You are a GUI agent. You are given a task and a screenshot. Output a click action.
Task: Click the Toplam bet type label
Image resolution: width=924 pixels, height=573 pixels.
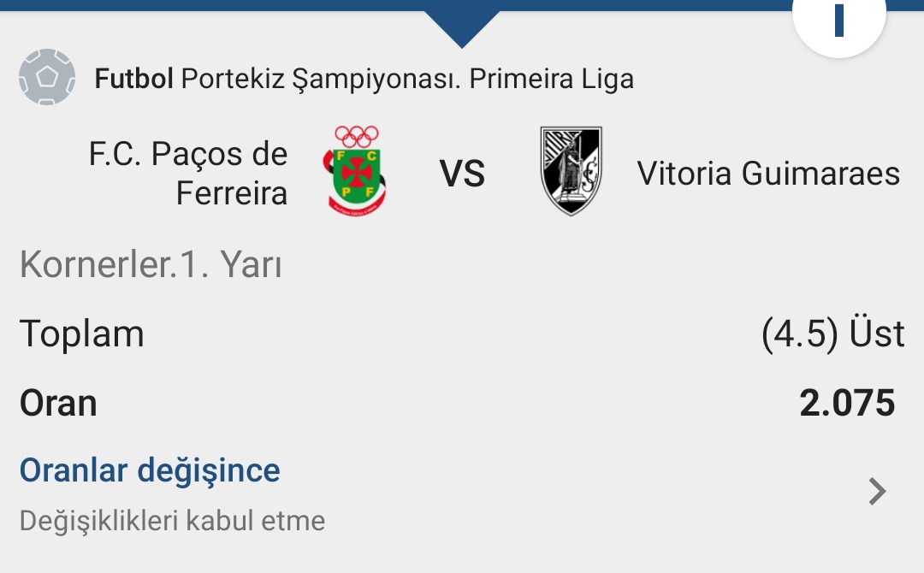82,334
